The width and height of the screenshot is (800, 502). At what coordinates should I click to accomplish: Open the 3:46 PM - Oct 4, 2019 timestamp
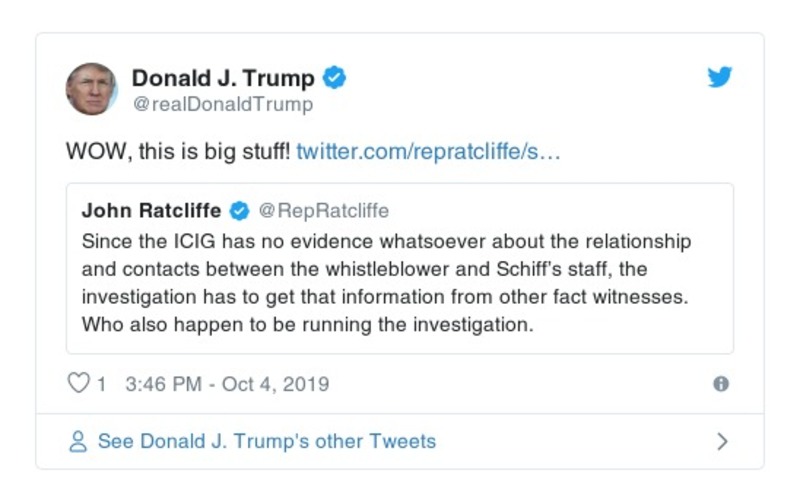(x=227, y=384)
